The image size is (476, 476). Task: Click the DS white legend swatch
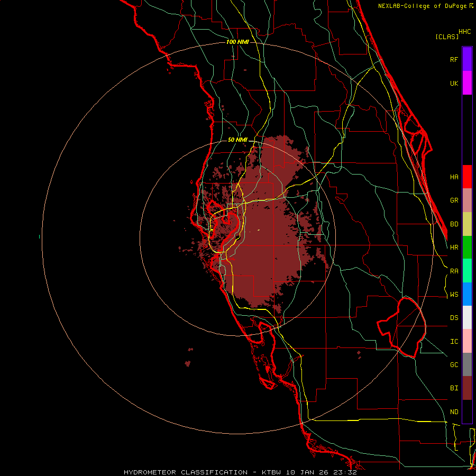[x=467, y=317]
